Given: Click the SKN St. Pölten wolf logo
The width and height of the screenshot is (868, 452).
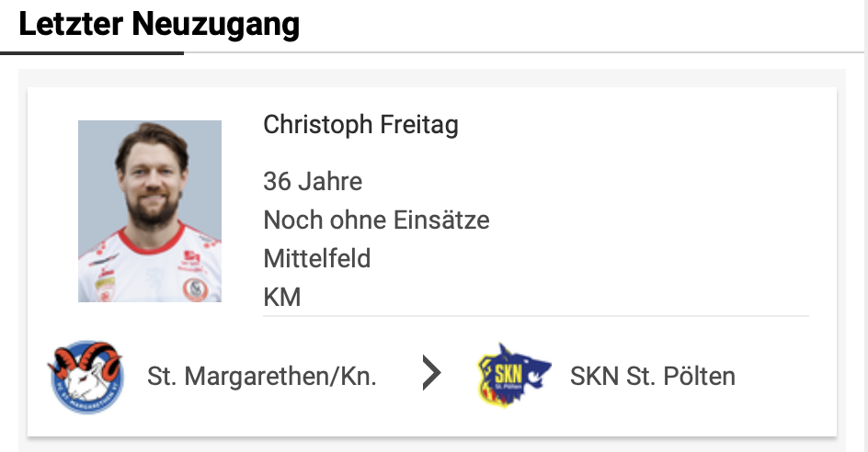Looking at the screenshot, I should click(x=513, y=376).
